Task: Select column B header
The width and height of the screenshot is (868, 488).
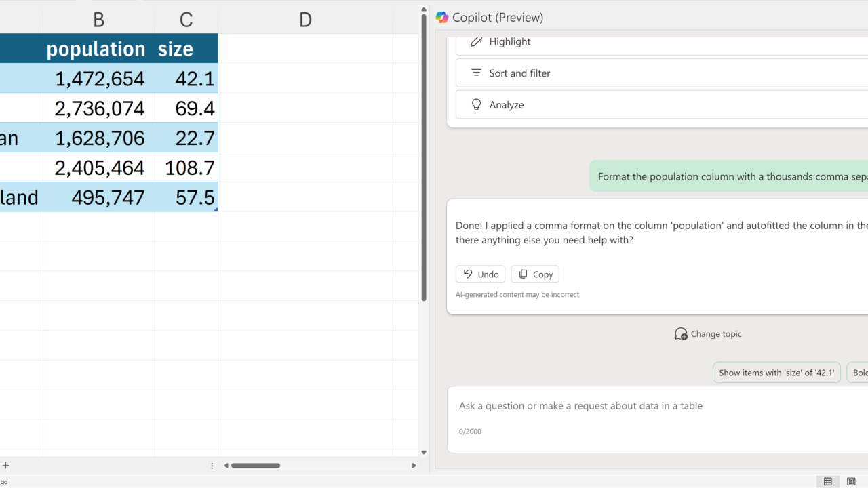Action: point(98,20)
